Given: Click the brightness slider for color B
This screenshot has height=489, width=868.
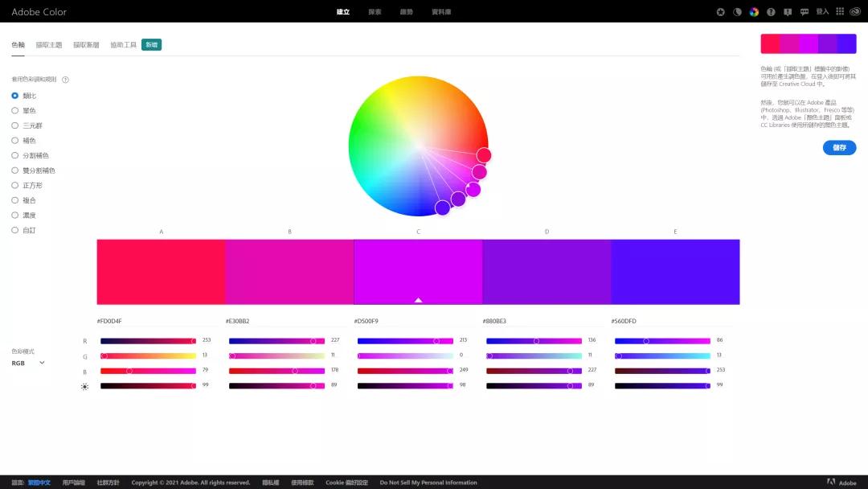Looking at the screenshot, I should (x=276, y=386).
